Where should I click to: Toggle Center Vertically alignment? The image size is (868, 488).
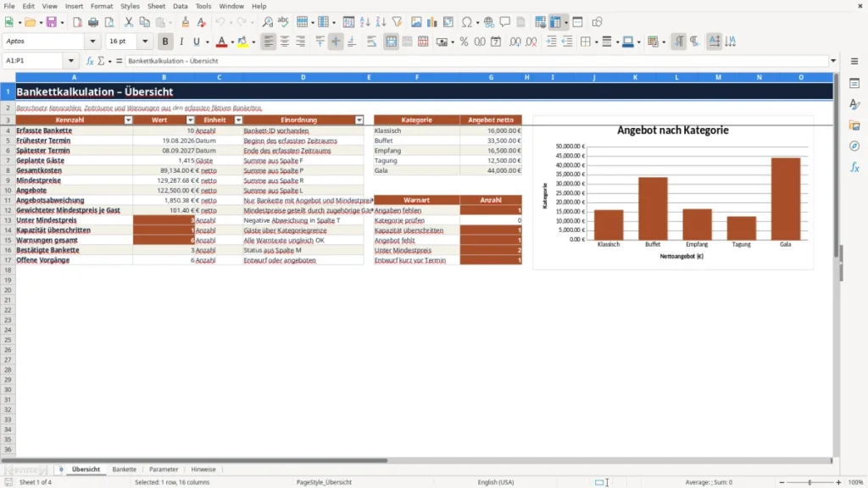336,42
